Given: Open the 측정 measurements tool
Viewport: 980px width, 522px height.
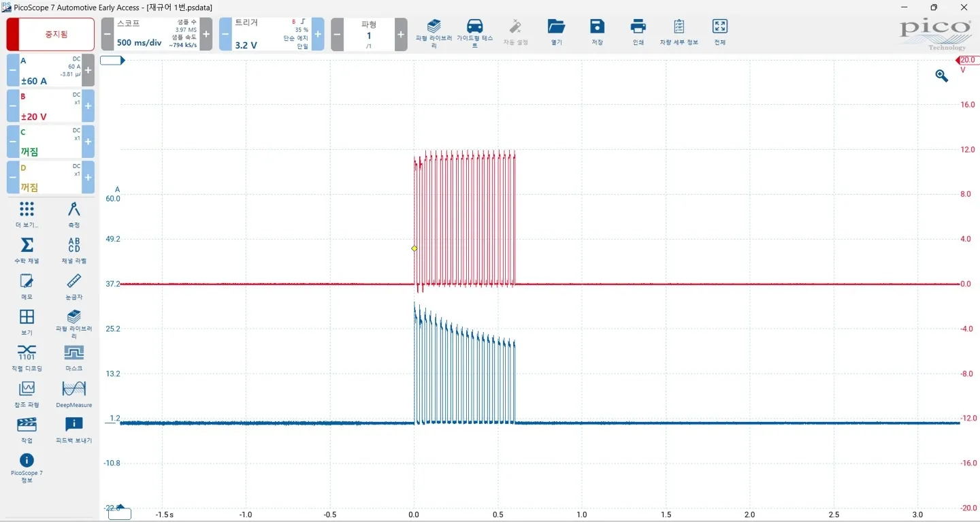Looking at the screenshot, I should coord(74,214).
